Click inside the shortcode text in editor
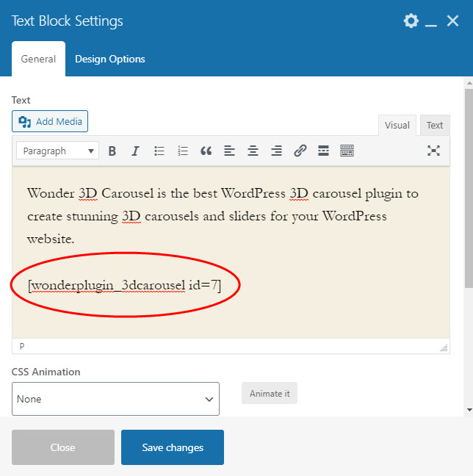The height and width of the screenshot is (476, 473). 124,285
